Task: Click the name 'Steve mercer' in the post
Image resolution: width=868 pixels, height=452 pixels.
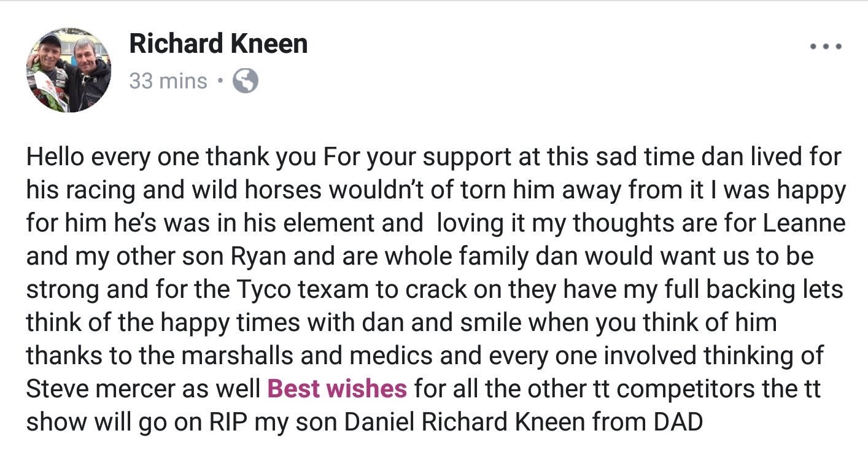Action: [107, 388]
